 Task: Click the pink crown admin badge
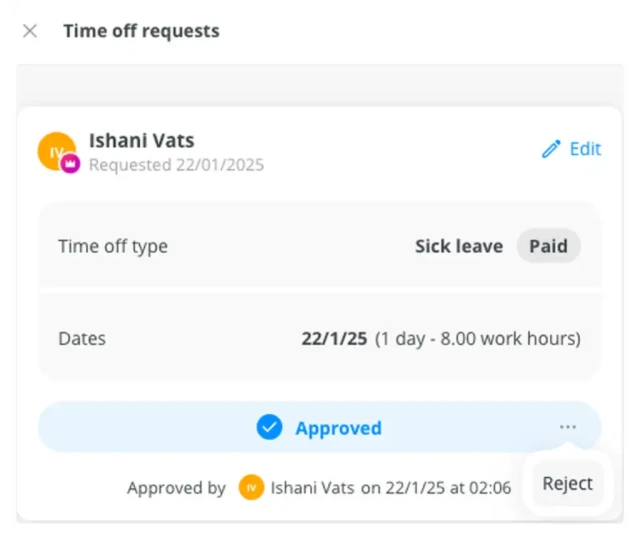(70, 164)
